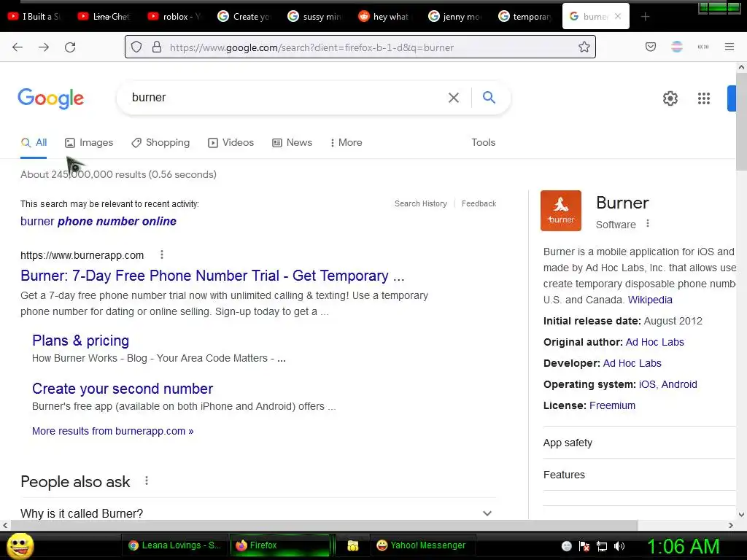Switch to the 'sussy min' tab
The height and width of the screenshot is (560, 747).
[315, 17]
